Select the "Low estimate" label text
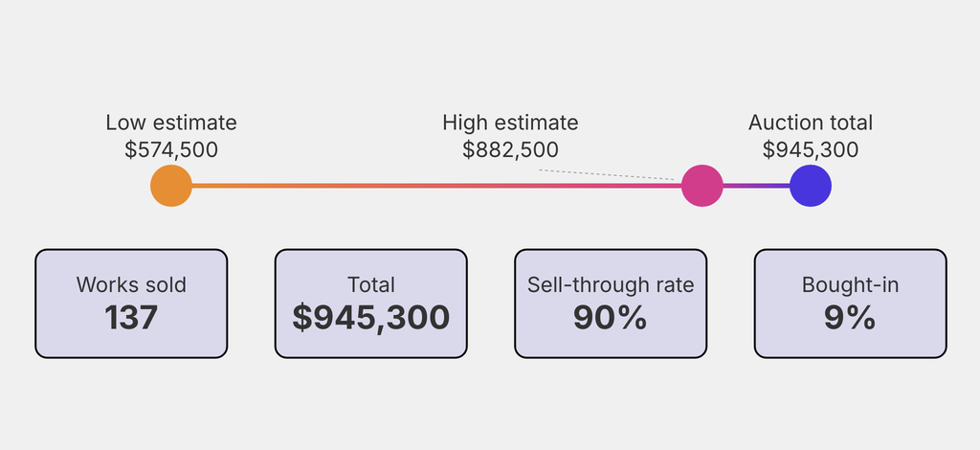 click(171, 123)
